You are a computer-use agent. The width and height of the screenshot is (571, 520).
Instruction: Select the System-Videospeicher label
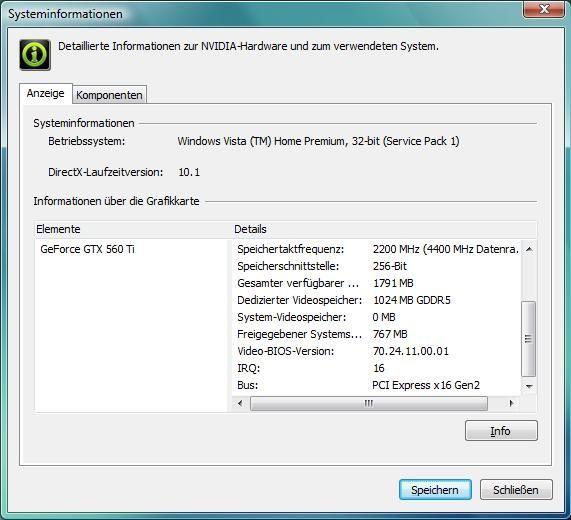click(x=292, y=317)
